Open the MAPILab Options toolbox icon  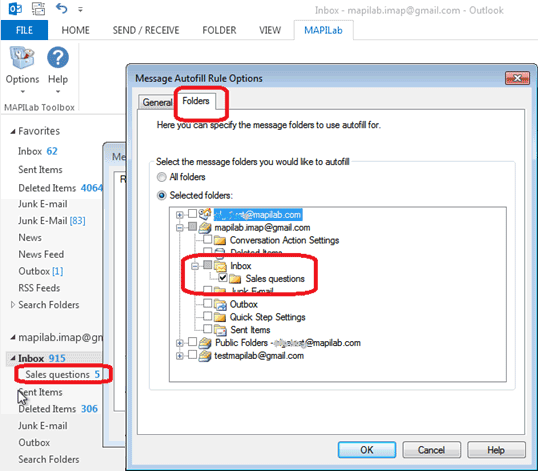point(22,58)
